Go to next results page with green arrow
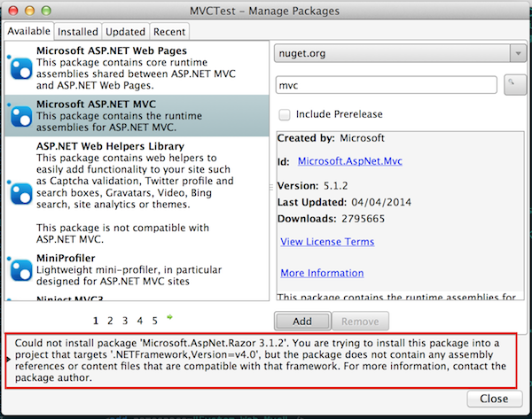532x419 pixels. (169, 317)
